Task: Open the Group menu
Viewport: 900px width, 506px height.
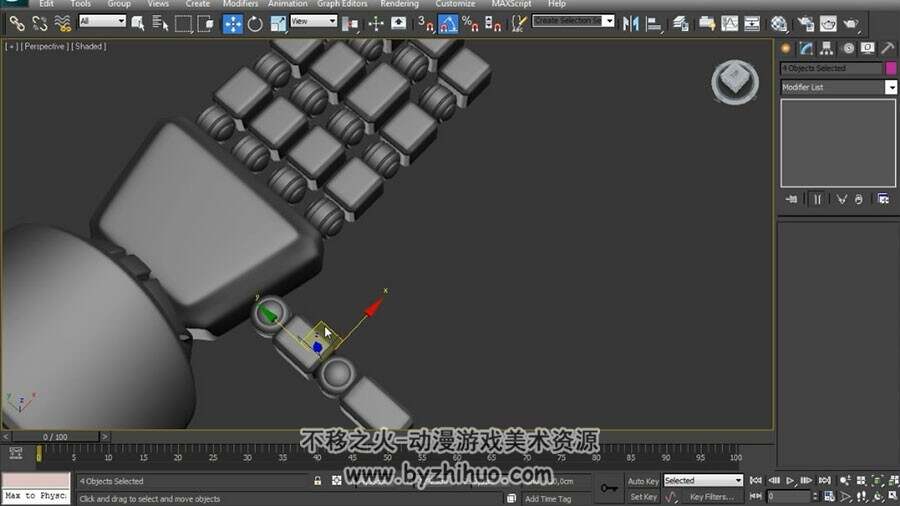Action: coord(119,3)
